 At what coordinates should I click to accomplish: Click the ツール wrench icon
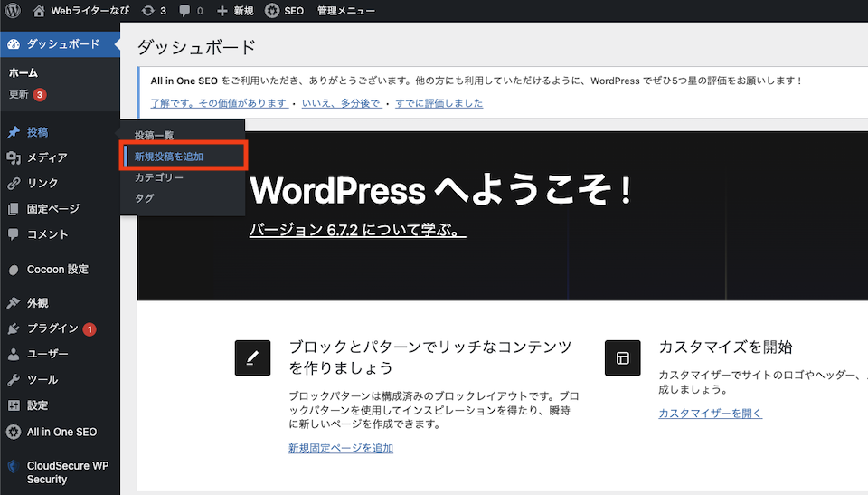14,380
